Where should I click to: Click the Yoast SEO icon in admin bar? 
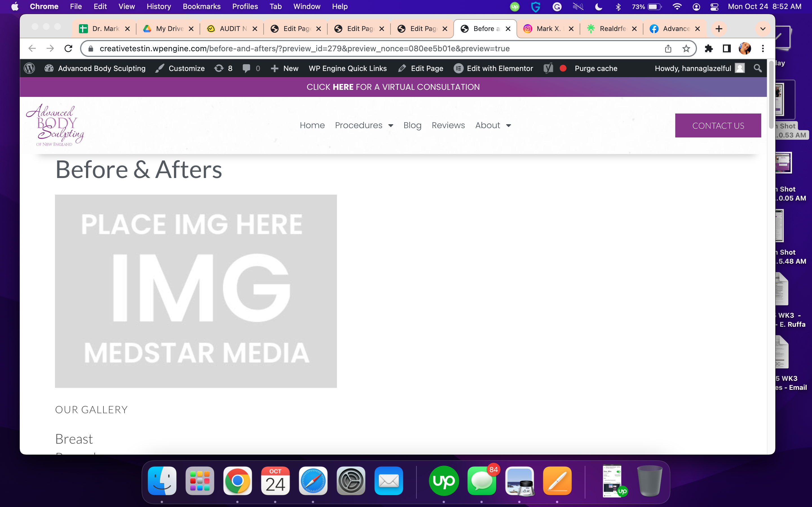(548, 68)
